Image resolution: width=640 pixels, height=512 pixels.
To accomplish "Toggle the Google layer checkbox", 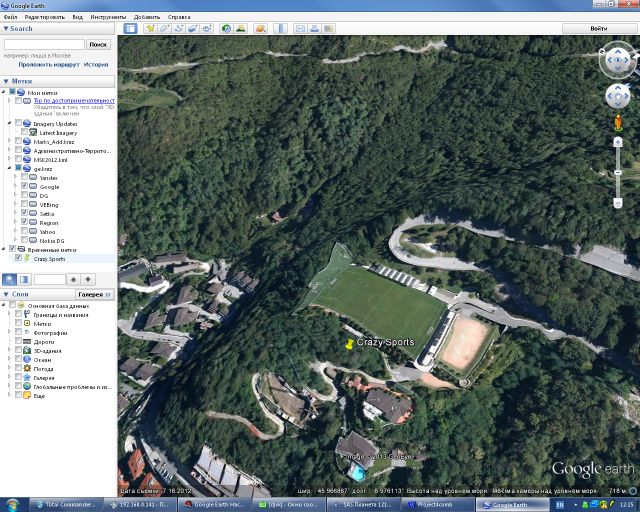I will (x=24, y=187).
